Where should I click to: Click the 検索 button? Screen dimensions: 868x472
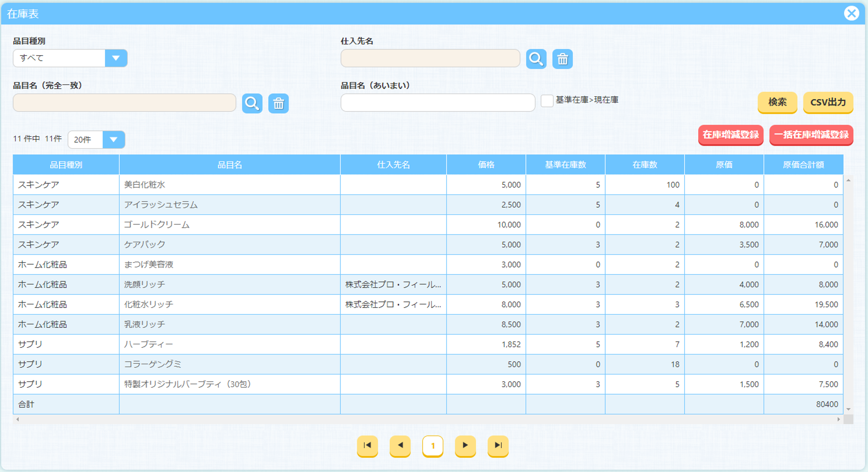[777, 102]
